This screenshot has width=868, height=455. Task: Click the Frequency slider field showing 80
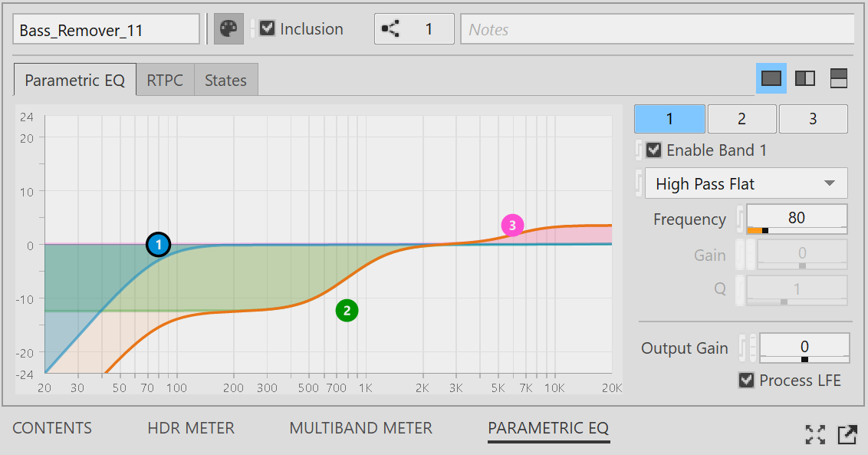797,219
